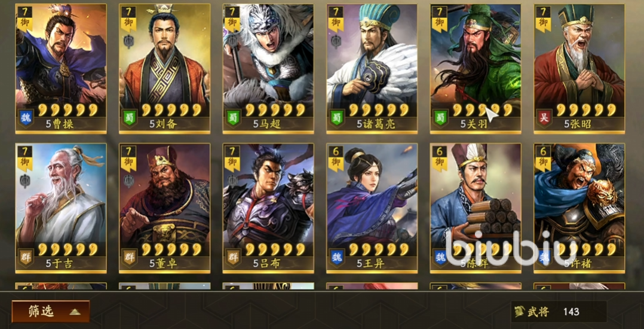Select the 张昭 hero card
Viewport: 644px width, 329px height.
[579, 69]
